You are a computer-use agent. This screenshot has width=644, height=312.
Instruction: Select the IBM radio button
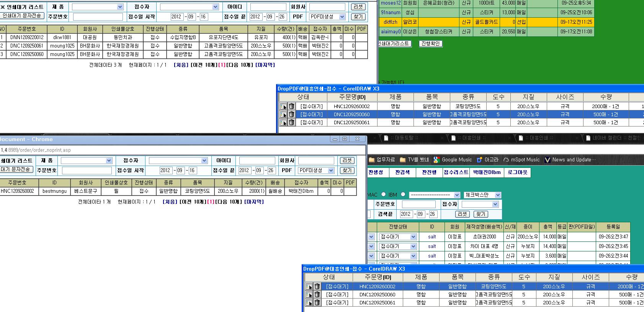(x=403, y=195)
